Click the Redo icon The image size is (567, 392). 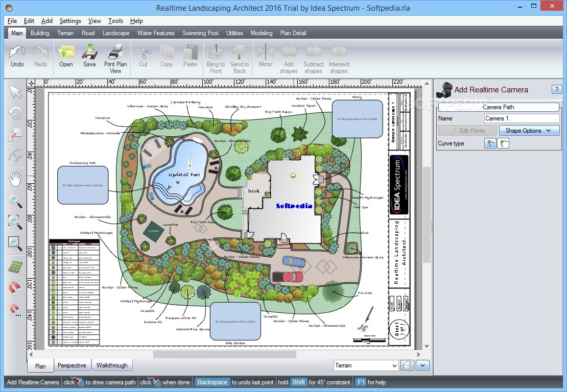40,53
